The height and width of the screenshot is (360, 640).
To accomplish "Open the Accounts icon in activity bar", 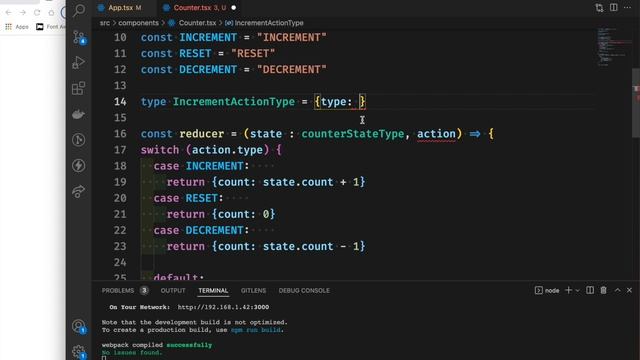I will [78, 326].
